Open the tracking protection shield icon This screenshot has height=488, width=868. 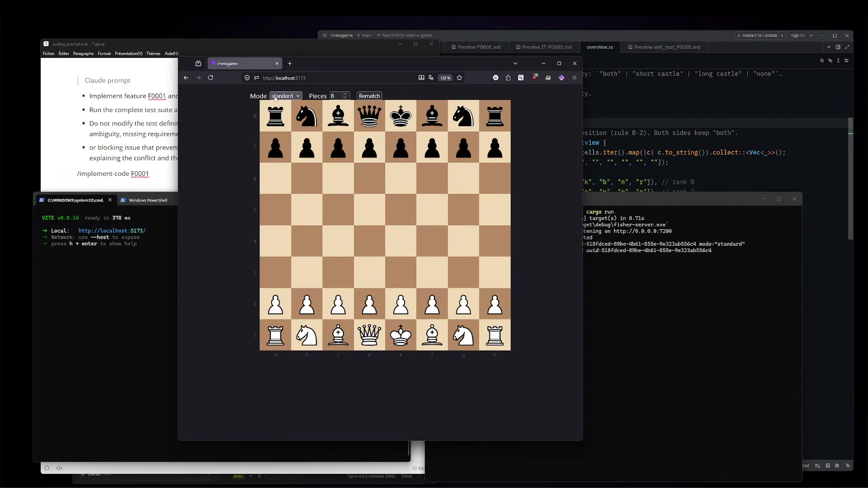pos(247,78)
